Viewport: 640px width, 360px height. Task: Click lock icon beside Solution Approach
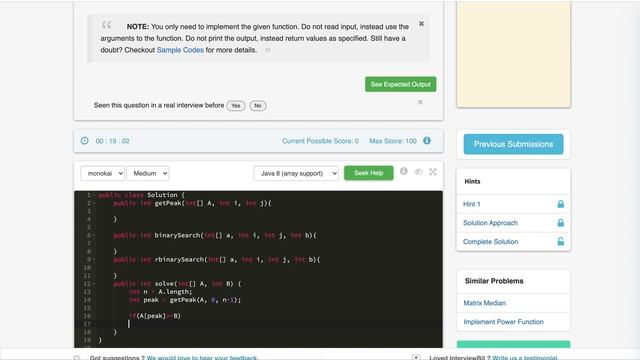(561, 223)
